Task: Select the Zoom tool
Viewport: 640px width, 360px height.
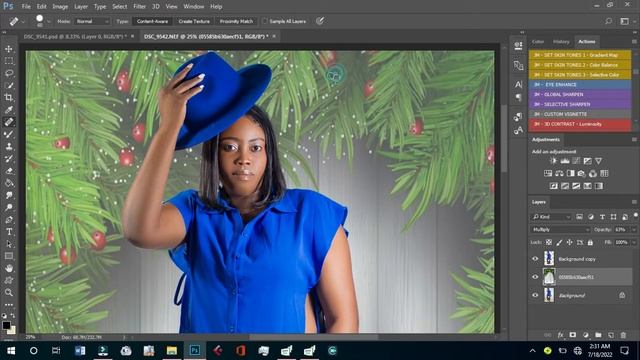Action: [9, 293]
